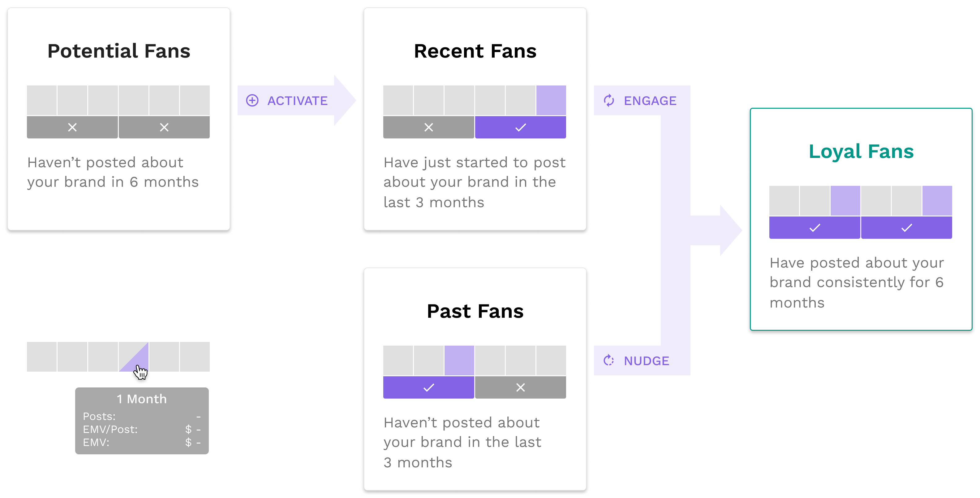Image resolution: width=980 pixels, height=498 pixels.
Task: Click the refresh icon beside ENGAGE
Action: (609, 101)
